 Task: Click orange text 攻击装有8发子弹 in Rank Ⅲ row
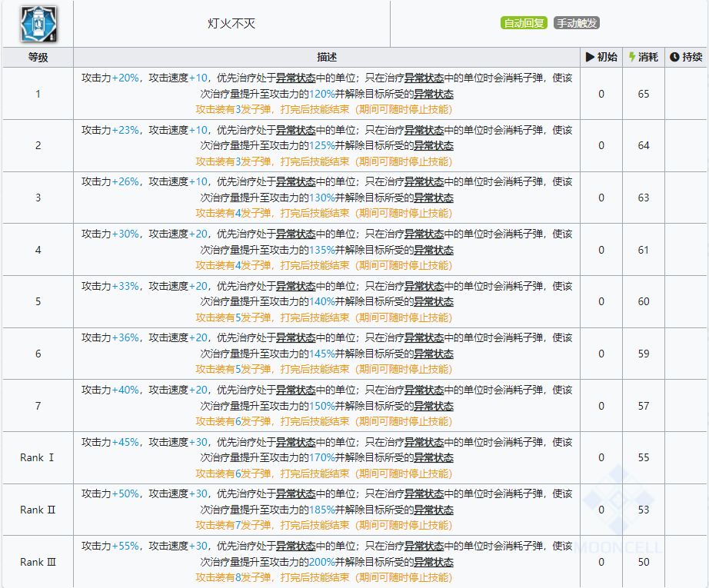[x=233, y=577]
